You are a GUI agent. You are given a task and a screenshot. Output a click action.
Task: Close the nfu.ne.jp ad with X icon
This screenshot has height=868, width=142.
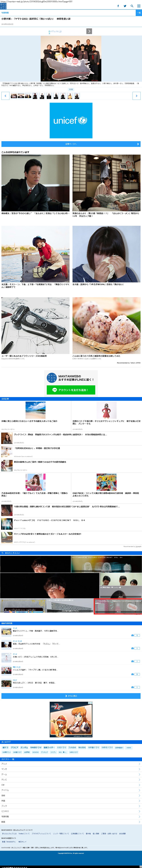(49, 33)
